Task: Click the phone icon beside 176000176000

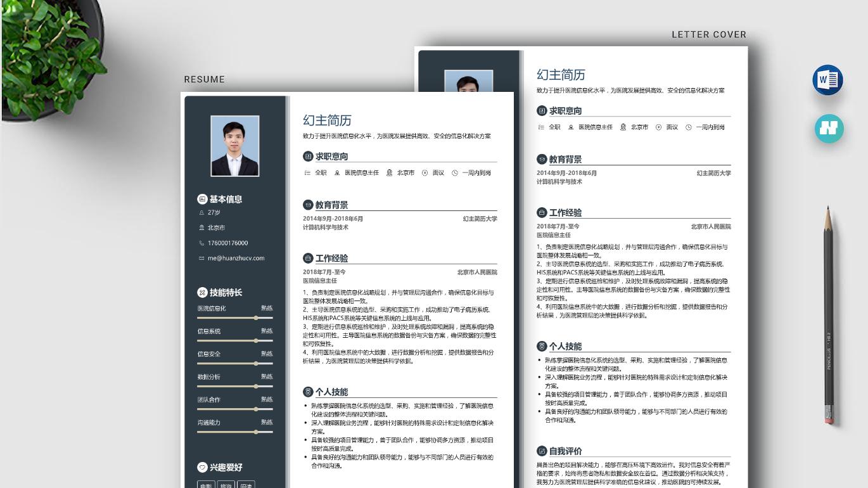Action: 201,243
